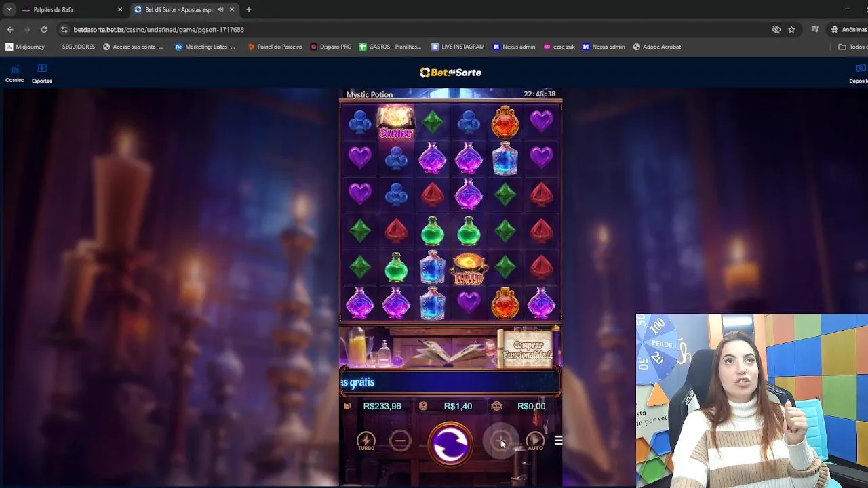Screen dimensions: 868x488
Task: Click the win amount icon
Action: (x=496, y=406)
